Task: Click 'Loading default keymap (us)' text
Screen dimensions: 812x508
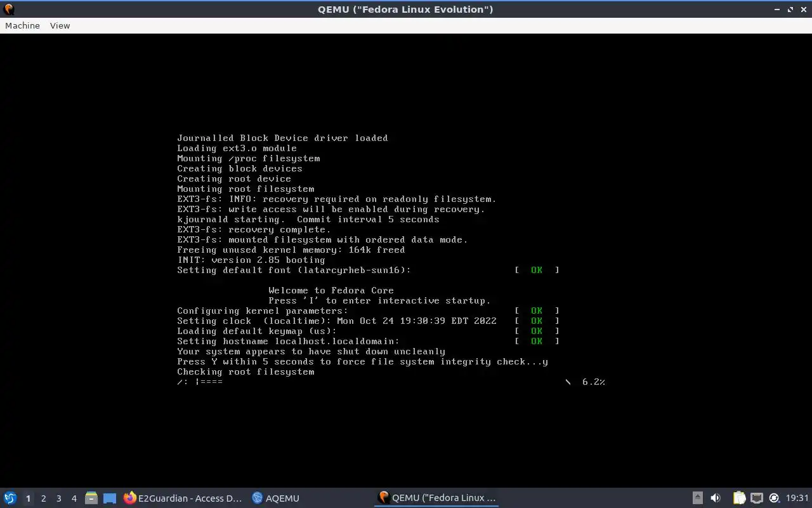Action: (257, 331)
